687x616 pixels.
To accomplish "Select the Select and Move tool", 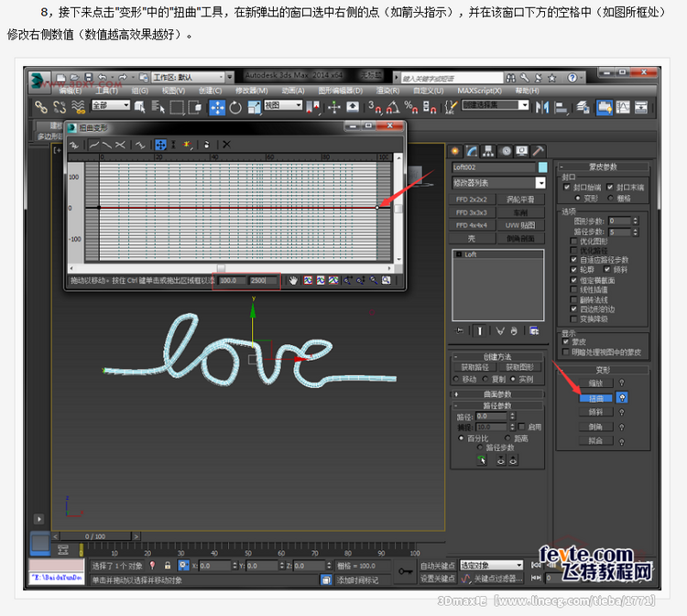I will [217, 107].
